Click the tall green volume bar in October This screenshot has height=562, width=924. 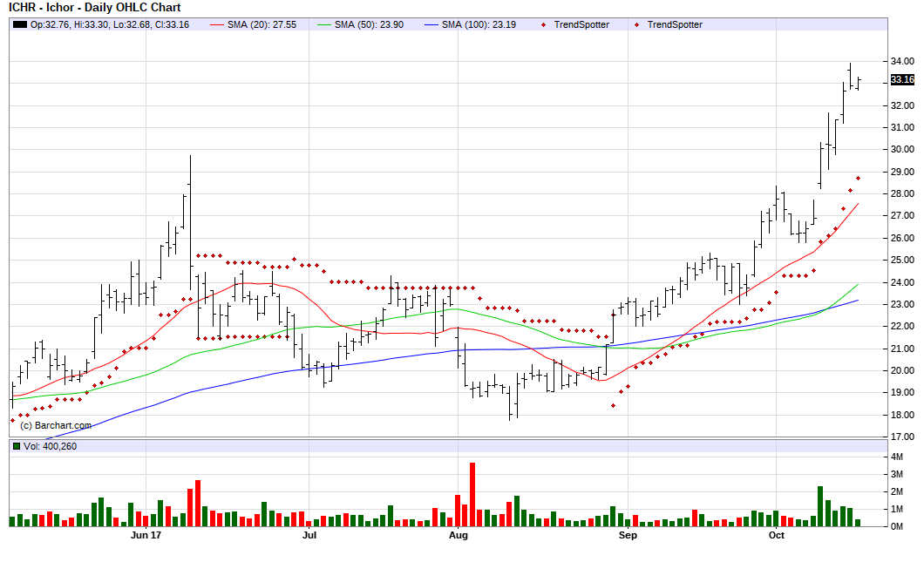(x=820, y=506)
